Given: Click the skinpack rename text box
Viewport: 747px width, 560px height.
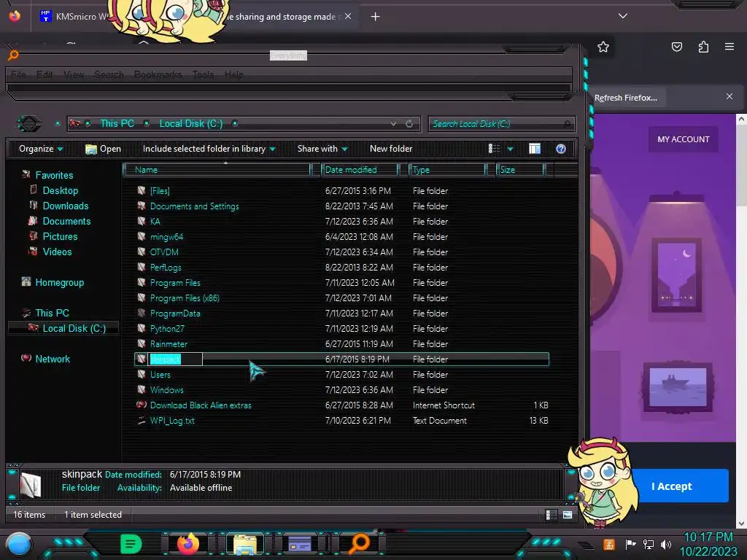Looking at the screenshot, I should (175, 359).
